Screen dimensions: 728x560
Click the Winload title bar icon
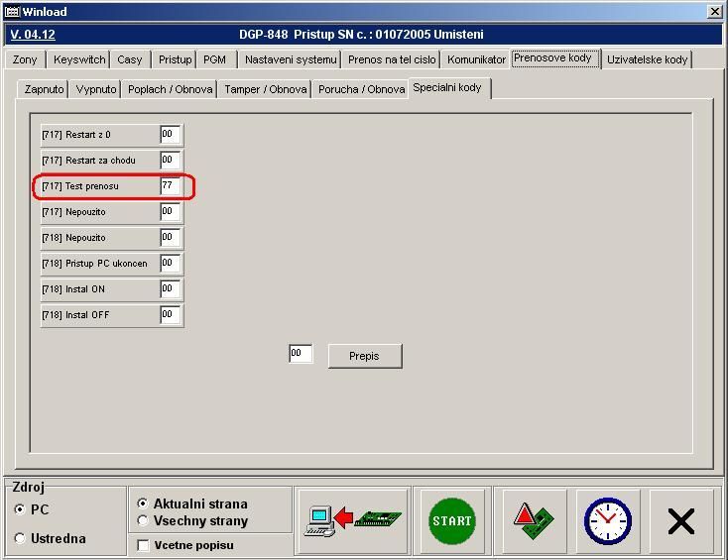tap(12, 12)
